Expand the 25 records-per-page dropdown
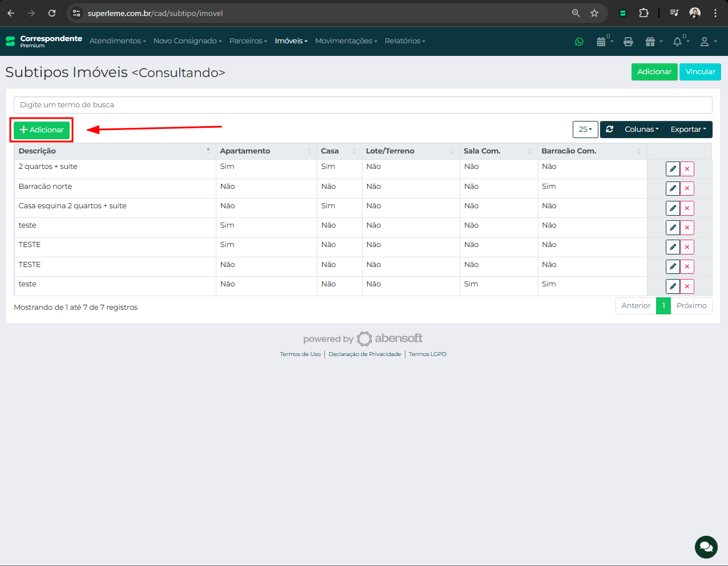The image size is (728, 566). coord(585,130)
